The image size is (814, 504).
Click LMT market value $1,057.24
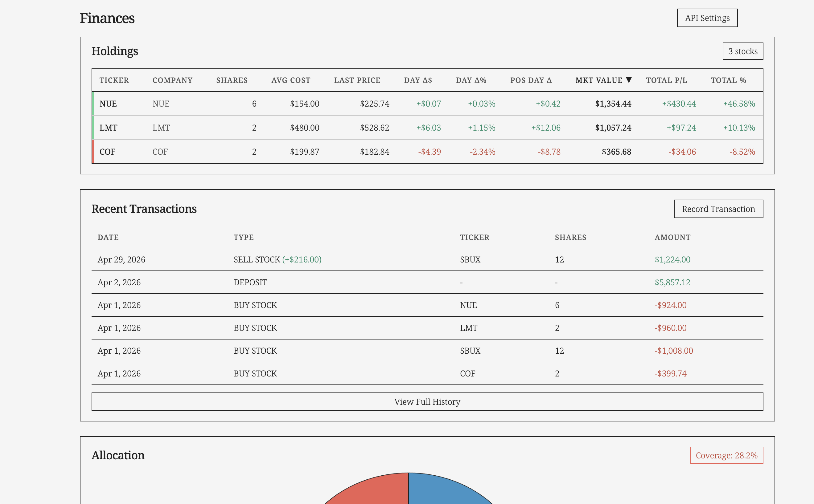pyautogui.click(x=613, y=128)
